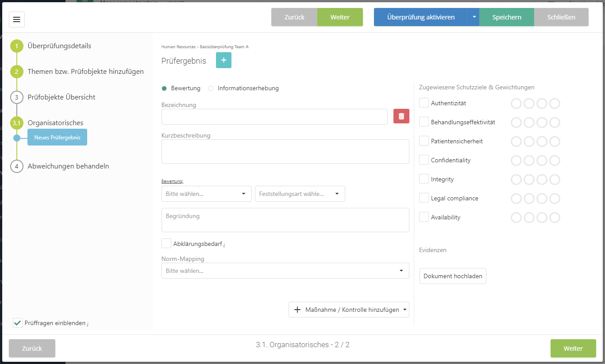Viewport: 605px width, 364px height.
Task: Set first weighting circle for Integrity
Action: point(516,180)
